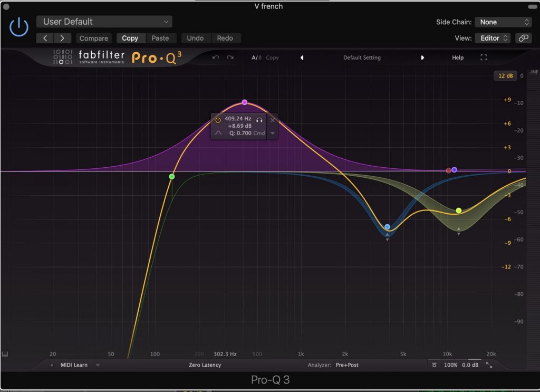The image size is (540, 392).
Task: Click the Compare button
Action: tap(94, 38)
